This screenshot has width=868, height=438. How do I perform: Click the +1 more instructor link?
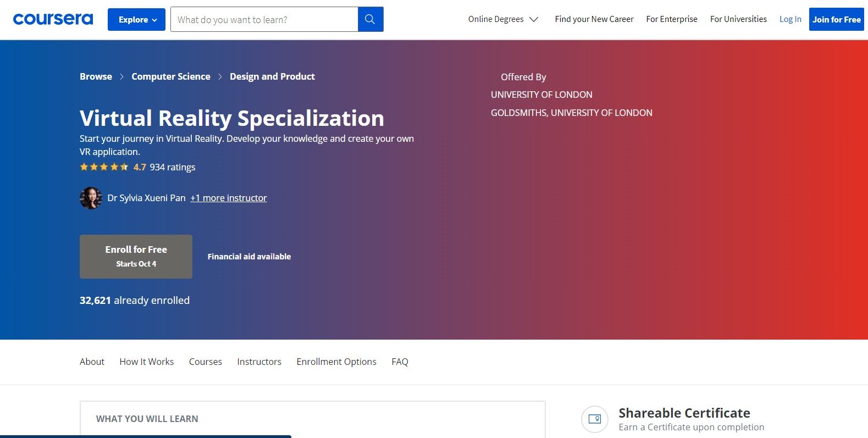(x=229, y=198)
